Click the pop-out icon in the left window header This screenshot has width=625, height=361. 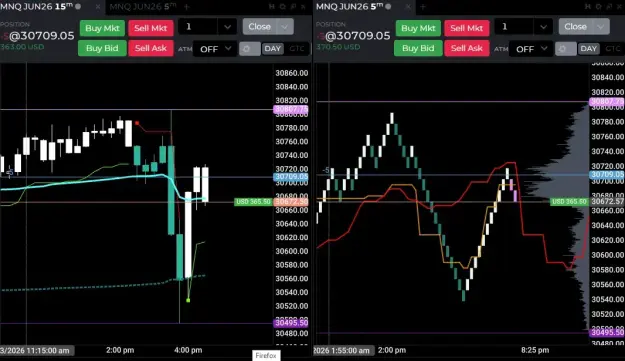pos(293,6)
